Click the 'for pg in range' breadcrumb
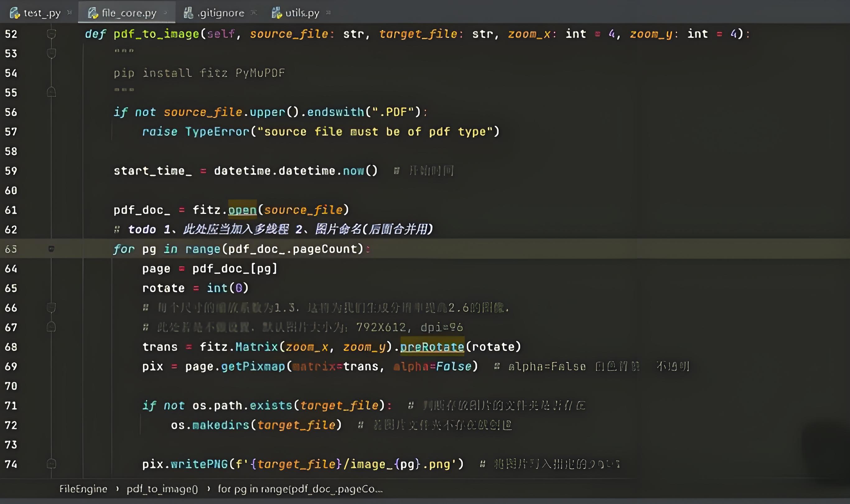 pyautogui.click(x=300, y=489)
